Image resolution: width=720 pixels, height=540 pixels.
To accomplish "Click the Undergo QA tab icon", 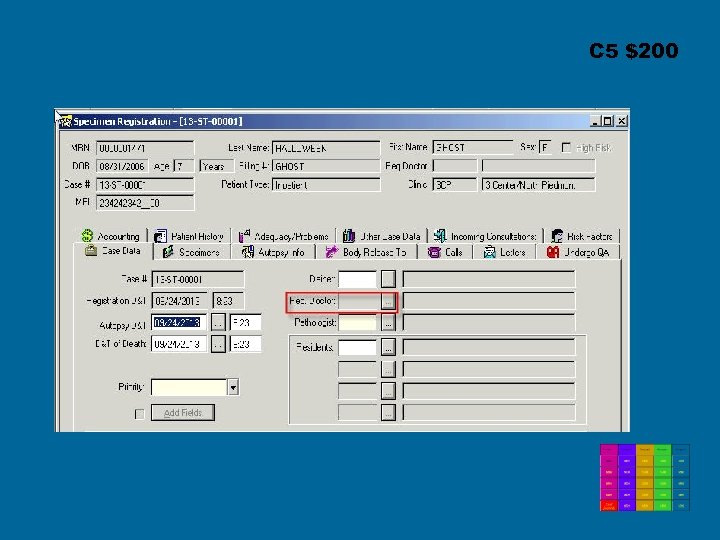I will point(553,252).
